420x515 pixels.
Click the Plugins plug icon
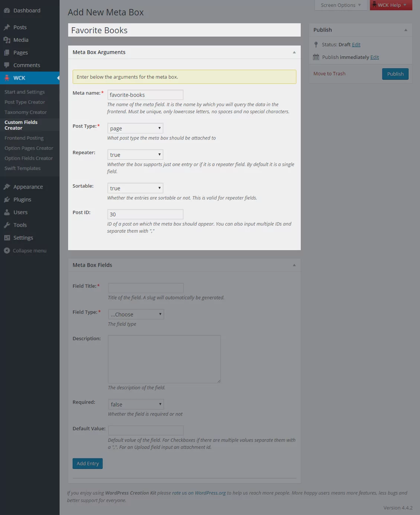[7, 199]
